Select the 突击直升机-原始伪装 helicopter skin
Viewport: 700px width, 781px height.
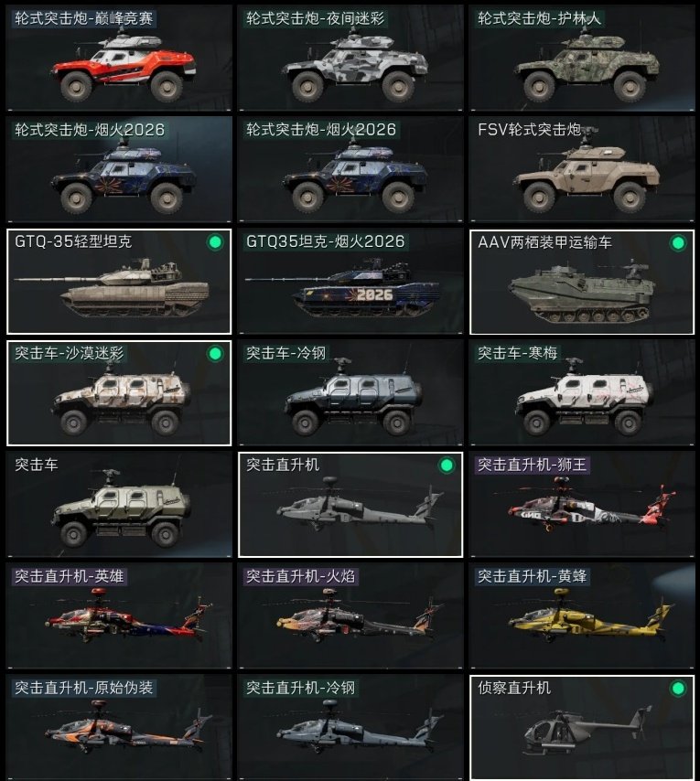[x=119, y=728]
